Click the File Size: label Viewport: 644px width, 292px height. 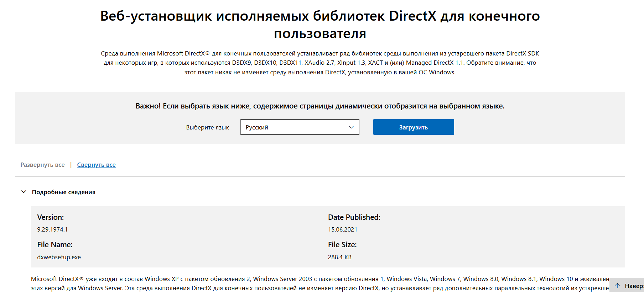pyautogui.click(x=342, y=245)
